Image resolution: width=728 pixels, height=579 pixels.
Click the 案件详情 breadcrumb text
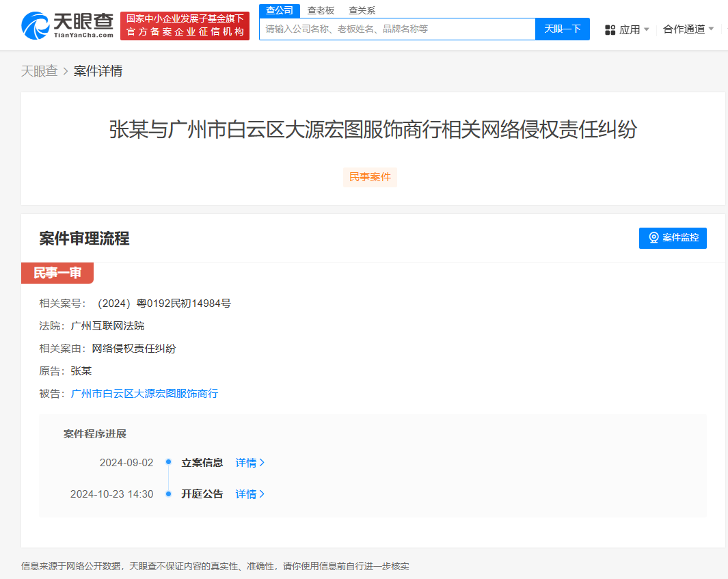[x=98, y=71]
